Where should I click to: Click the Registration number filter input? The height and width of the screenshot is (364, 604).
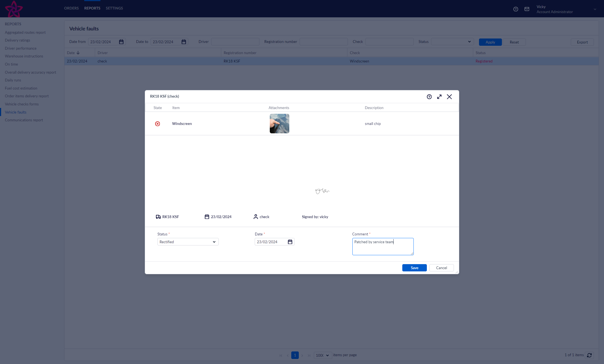(x=324, y=42)
